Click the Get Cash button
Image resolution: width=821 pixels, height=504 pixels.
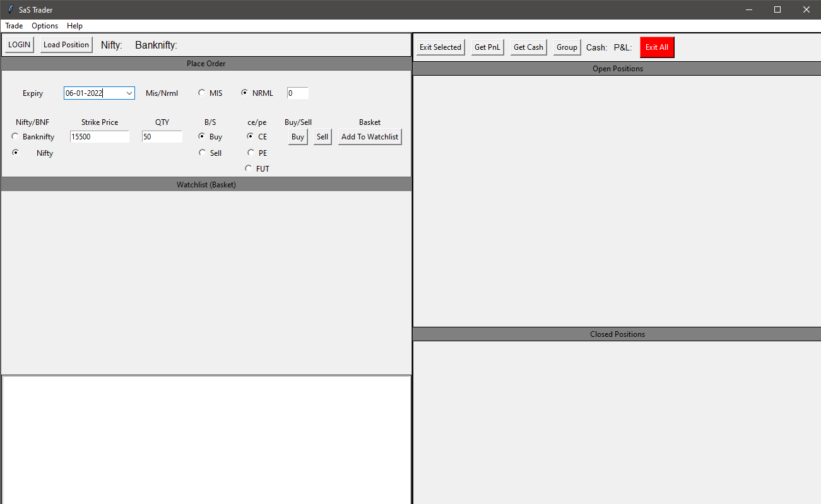click(528, 47)
